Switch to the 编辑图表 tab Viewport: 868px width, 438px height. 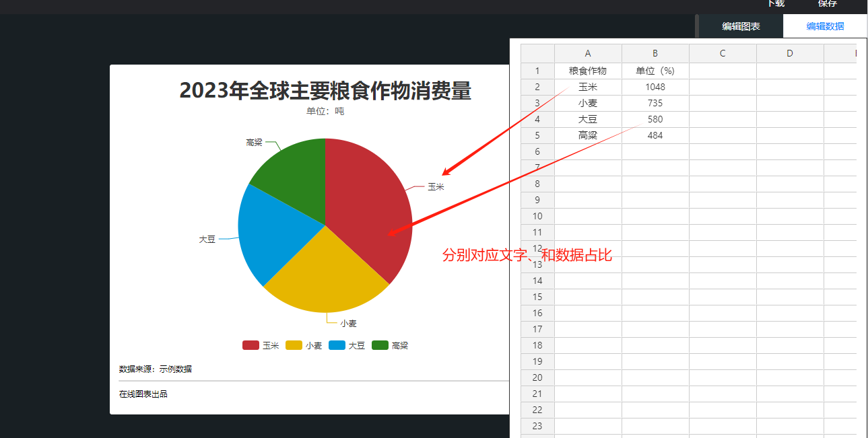tap(741, 26)
